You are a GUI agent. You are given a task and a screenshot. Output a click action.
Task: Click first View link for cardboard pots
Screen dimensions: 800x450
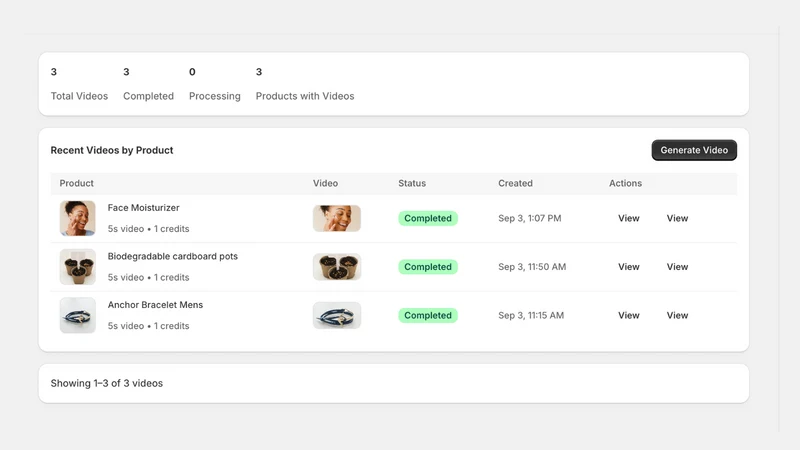629,267
